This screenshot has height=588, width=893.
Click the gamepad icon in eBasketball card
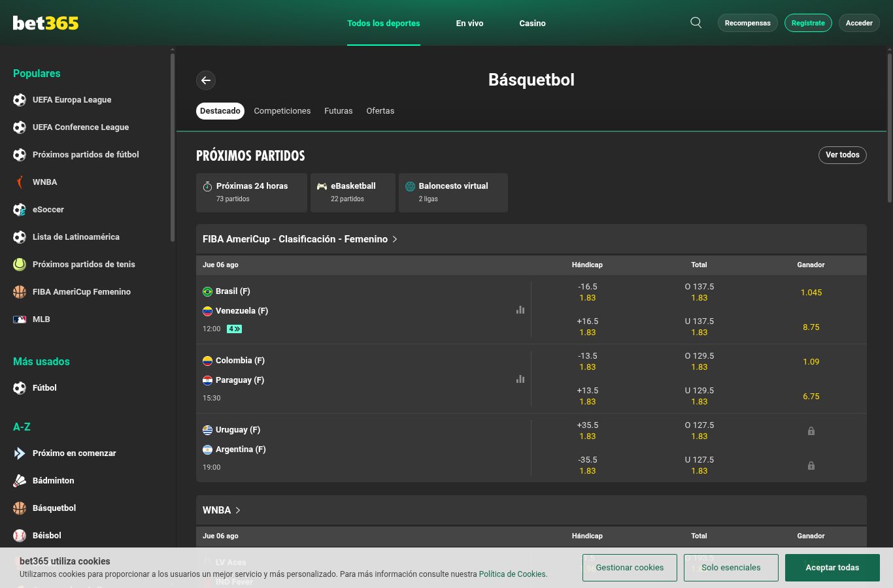pos(322,186)
